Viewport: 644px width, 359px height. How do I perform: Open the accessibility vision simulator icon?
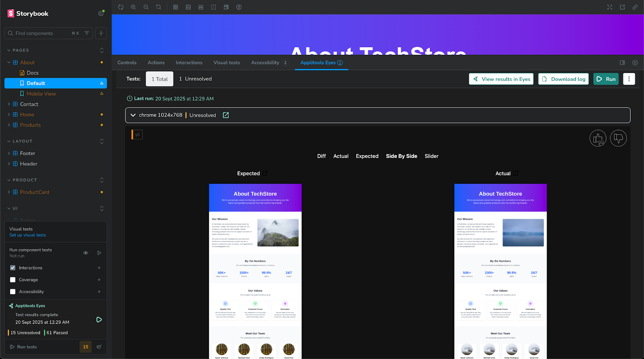tap(239, 7)
